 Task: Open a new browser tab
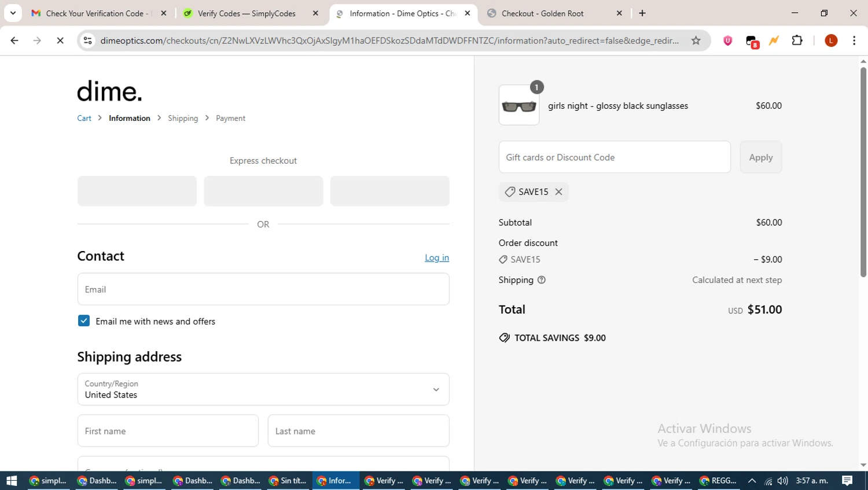tap(642, 13)
